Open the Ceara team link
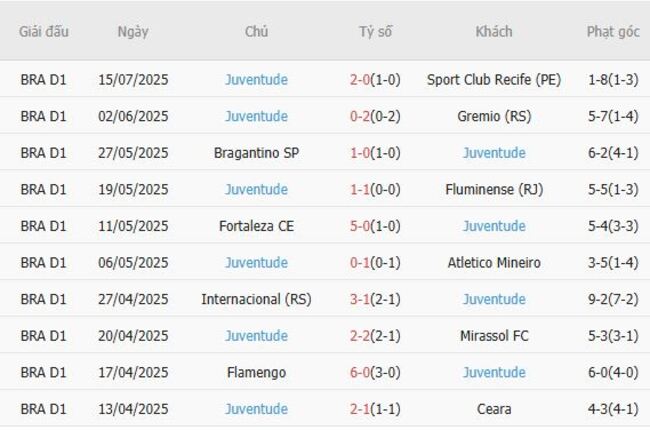The width and height of the screenshot is (650, 430). [494, 409]
